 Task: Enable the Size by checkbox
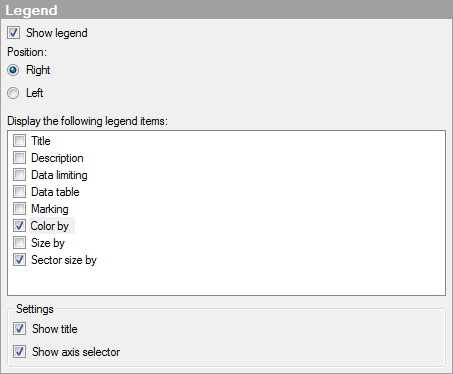19,242
